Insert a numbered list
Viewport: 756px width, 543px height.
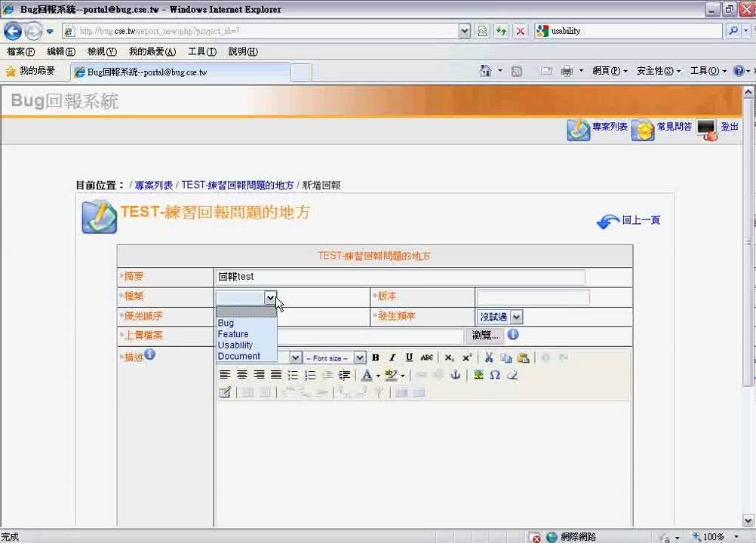(x=310, y=375)
